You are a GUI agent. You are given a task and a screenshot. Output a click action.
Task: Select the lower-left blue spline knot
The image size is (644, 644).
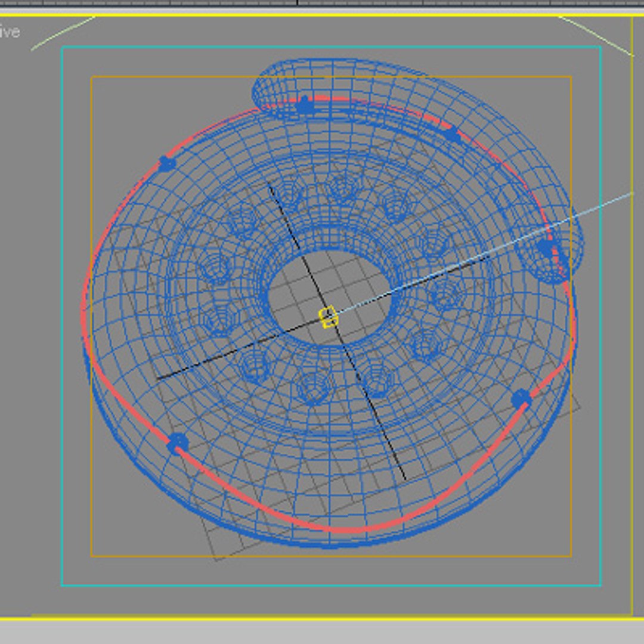pos(178,444)
